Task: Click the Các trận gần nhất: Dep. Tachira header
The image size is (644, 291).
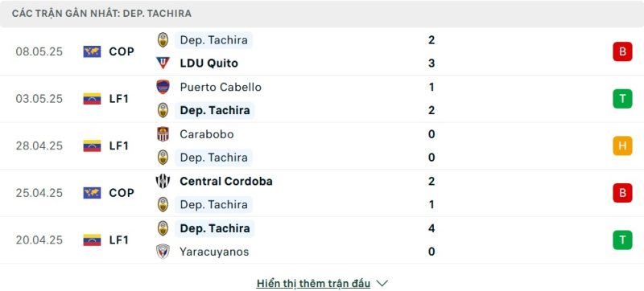Action: click(101, 14)
